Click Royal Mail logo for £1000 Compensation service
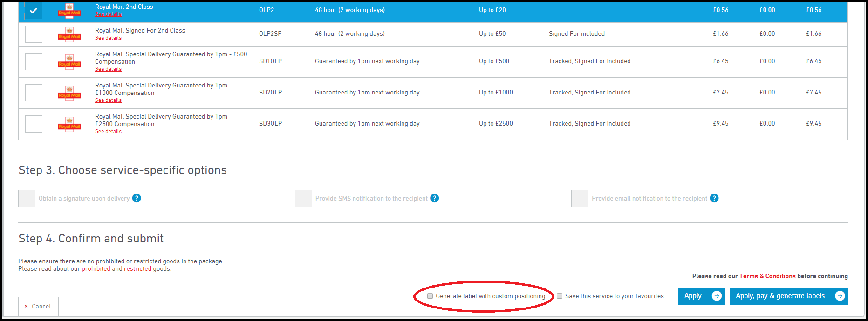The height and width of the screenshot is (321, 868). (69, 93)
